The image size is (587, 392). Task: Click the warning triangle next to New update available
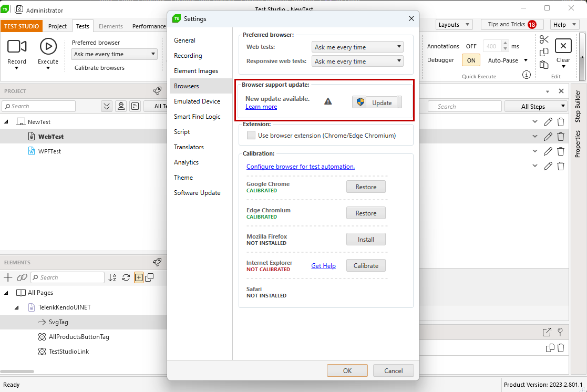(328, 101)
